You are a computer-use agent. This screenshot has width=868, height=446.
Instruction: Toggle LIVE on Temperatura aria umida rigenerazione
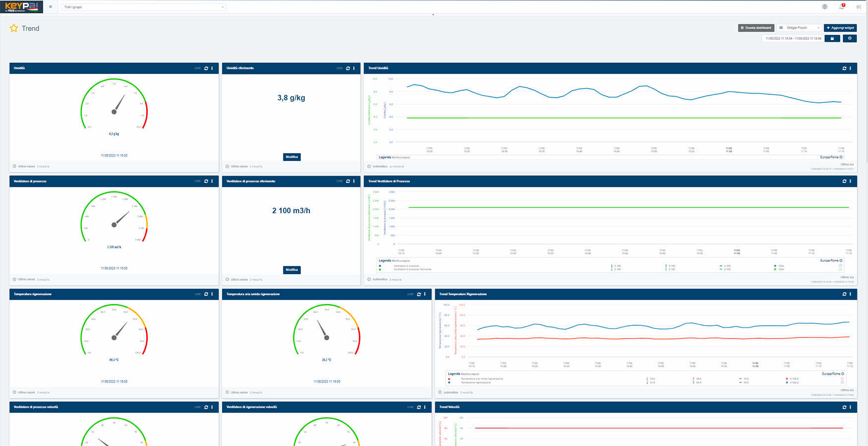[x=410, y=294]
